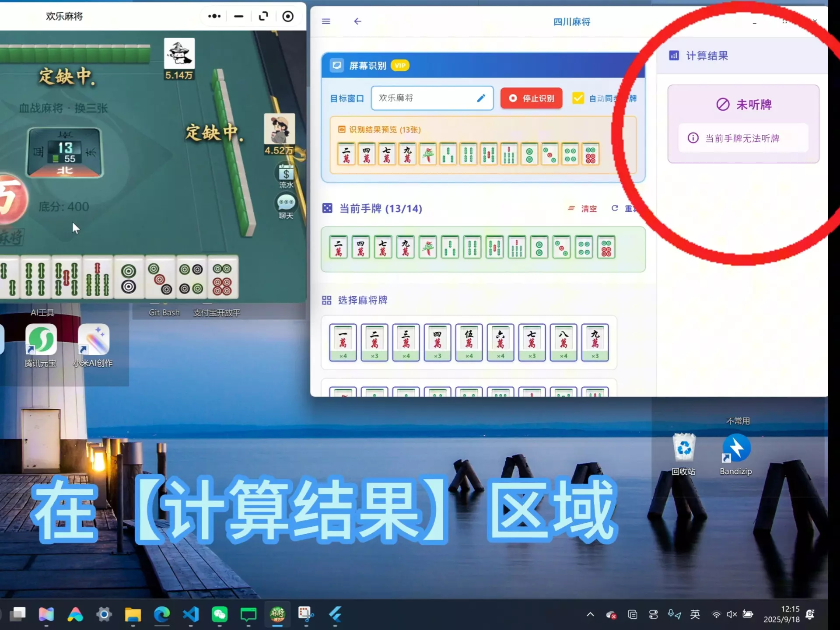Viewport: 840px width, 630px height.
Task: Click the pencil edit icon in 目标窗口 field
Action: (x=481, y=98)
